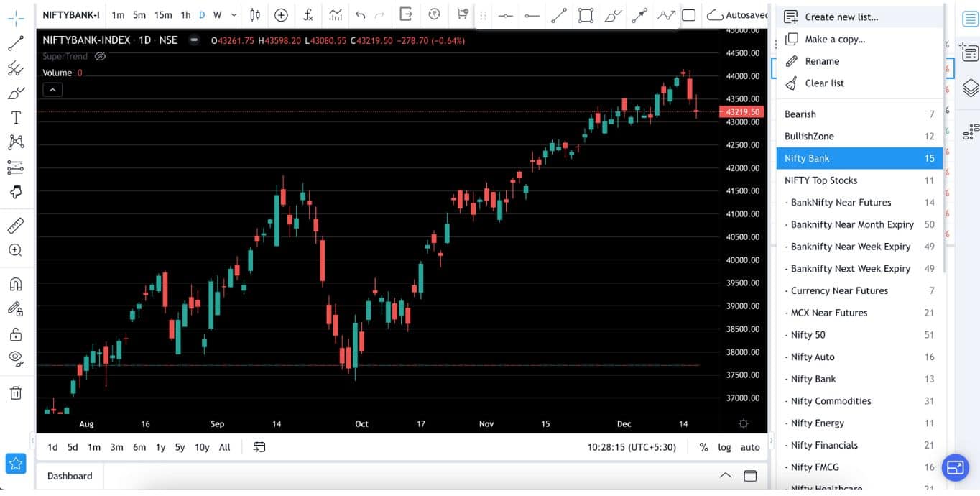This screenshot has height=496, width=980.
Task: Select the Ruler measure tool
Action: click(x=15, y=225)
